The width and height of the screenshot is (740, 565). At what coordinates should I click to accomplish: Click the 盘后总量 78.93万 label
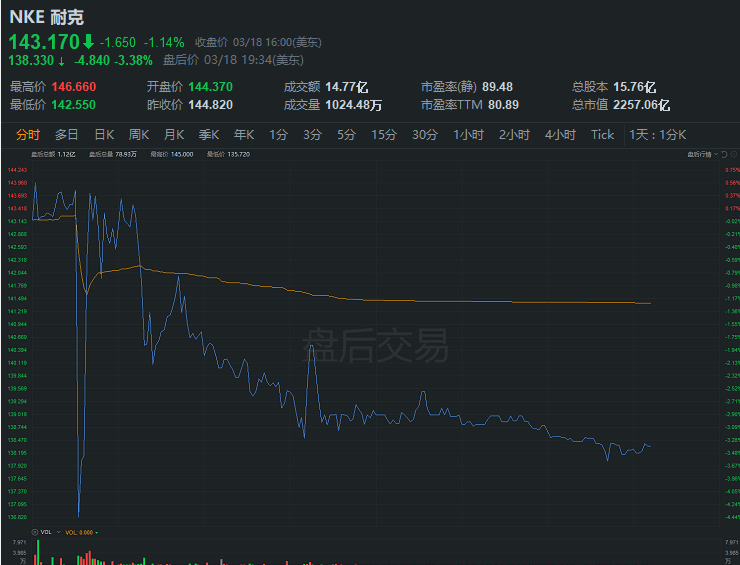click(x=113, y=154)
